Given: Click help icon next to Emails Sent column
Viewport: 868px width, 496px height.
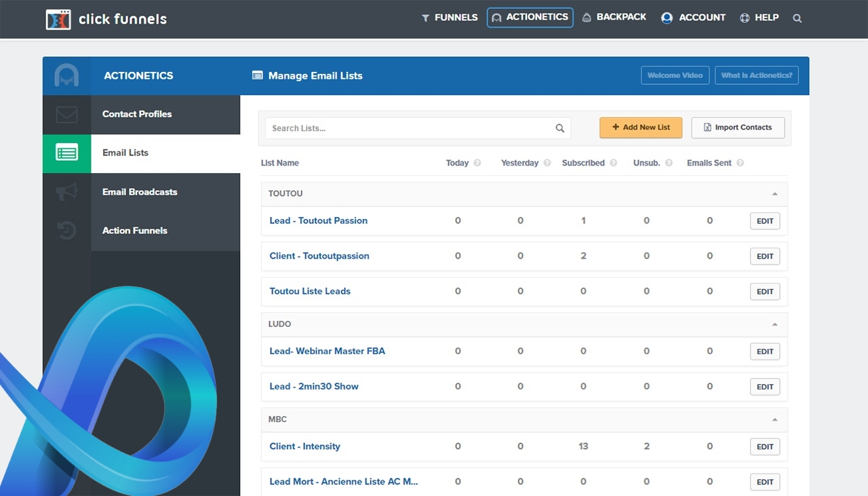Looking at the screenshot, I should point(741,163).
